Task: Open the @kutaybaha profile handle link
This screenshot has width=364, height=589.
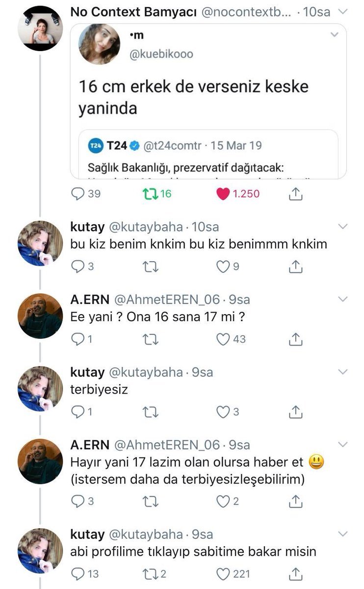Action: 146,227
